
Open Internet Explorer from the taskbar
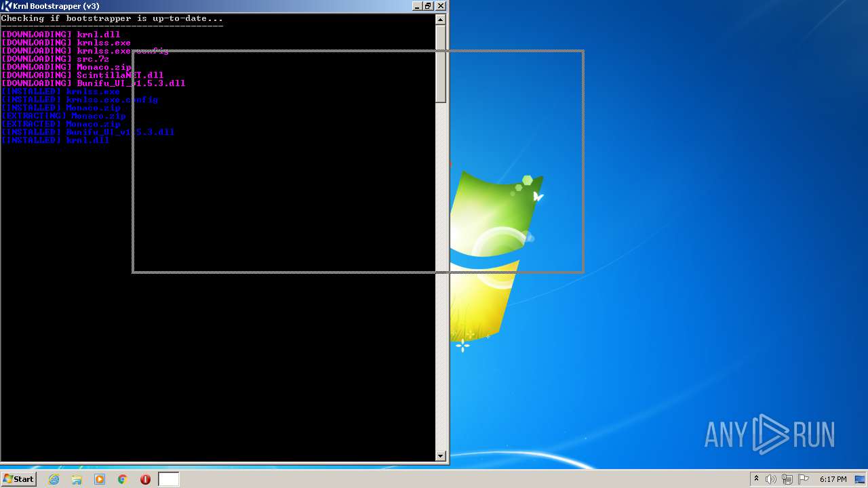click(x=54, y=479)
